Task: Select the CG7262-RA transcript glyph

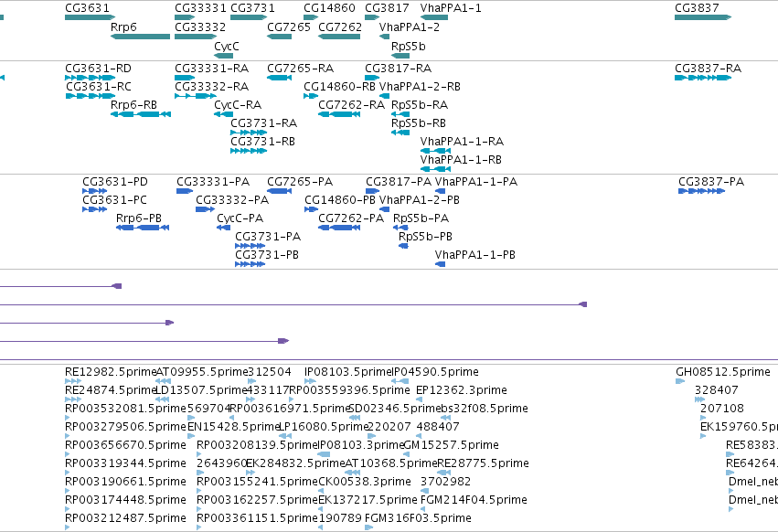Action: (x=339, y=114)
